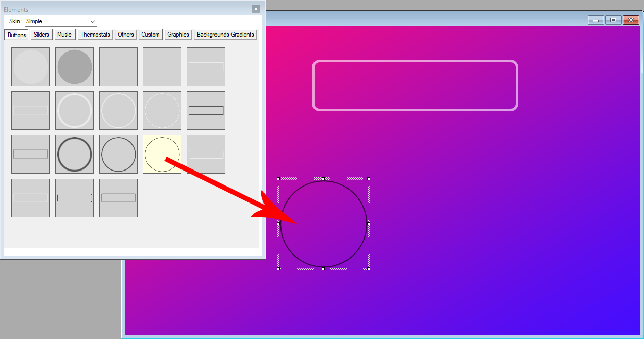This screenshot has height=339, width=644.
Task: Choose the dark outlined rectangle element in second row
Action: pyautogui.click(x=206, y=111)
